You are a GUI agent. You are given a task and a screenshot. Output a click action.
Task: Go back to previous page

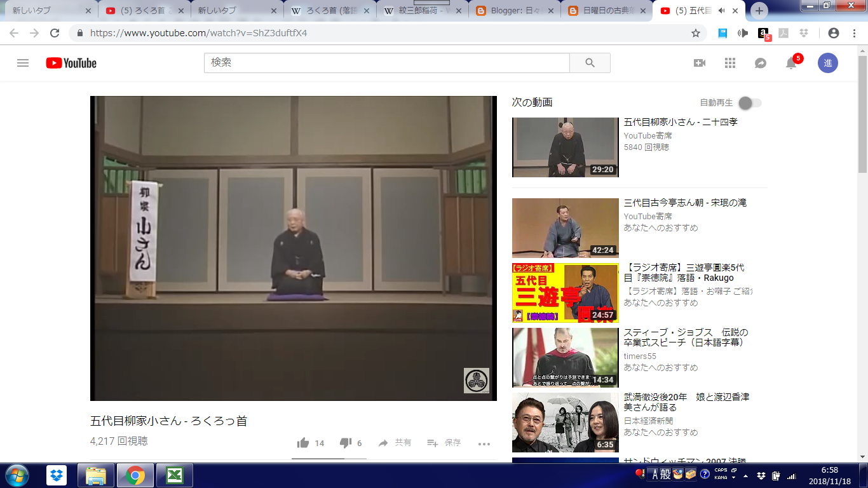click(14, 33)
